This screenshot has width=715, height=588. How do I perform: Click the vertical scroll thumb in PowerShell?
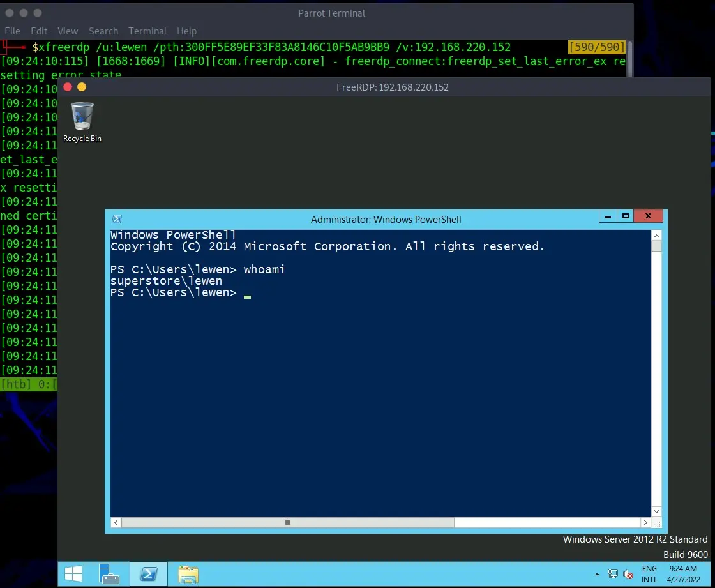[656, 246]
